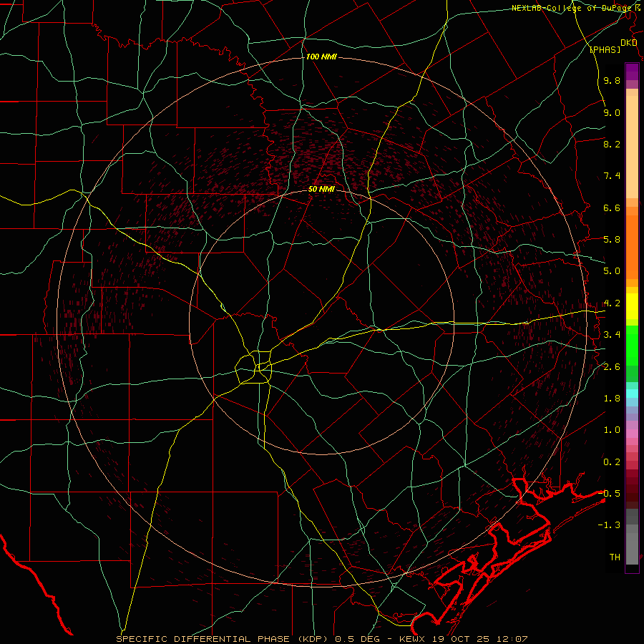Click the "[PHAS]" units label
Image resolution: width=644 pixels, height=644 pixels.
tap(605, 49)
